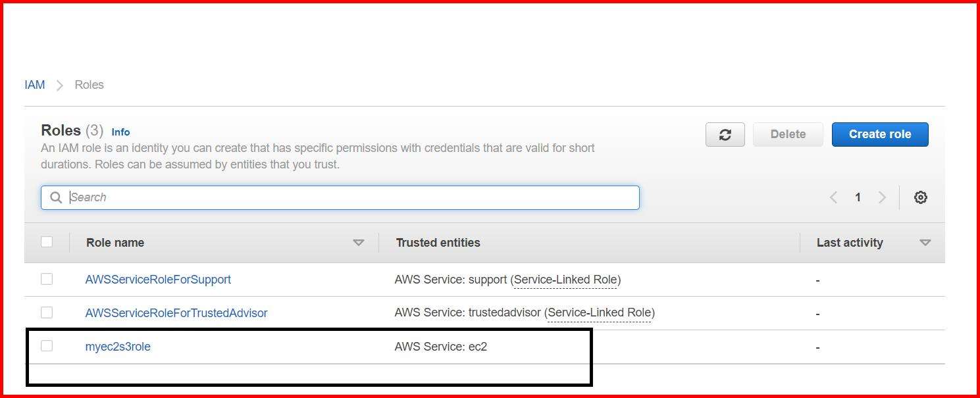Click the Create role button
980x398 pixels.
click(x=880, y=134)
